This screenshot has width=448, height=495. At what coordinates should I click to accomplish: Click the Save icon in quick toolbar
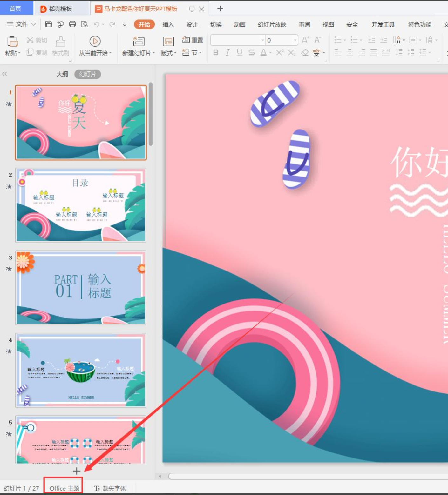pyautogui.click(x=49, y=24)
